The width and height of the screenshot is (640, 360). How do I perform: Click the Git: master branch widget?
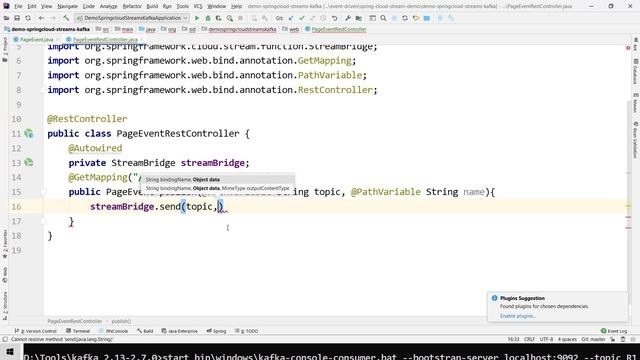pyautogui.click(x=593, y=339)
